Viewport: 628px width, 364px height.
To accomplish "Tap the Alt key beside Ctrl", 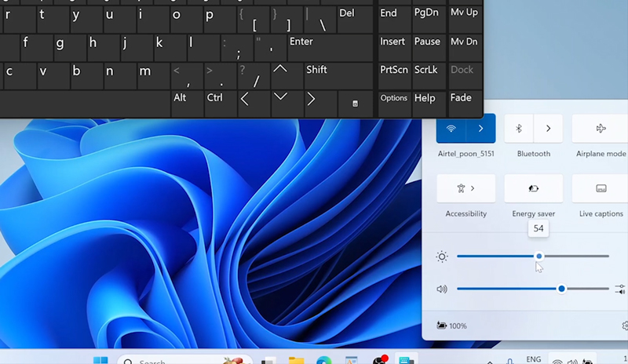I will (188, 104).
